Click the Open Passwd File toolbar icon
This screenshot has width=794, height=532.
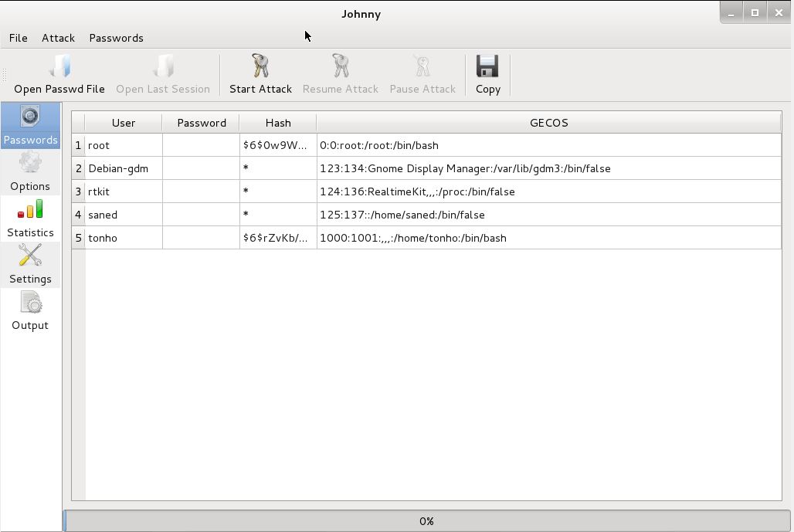(59, 66)
